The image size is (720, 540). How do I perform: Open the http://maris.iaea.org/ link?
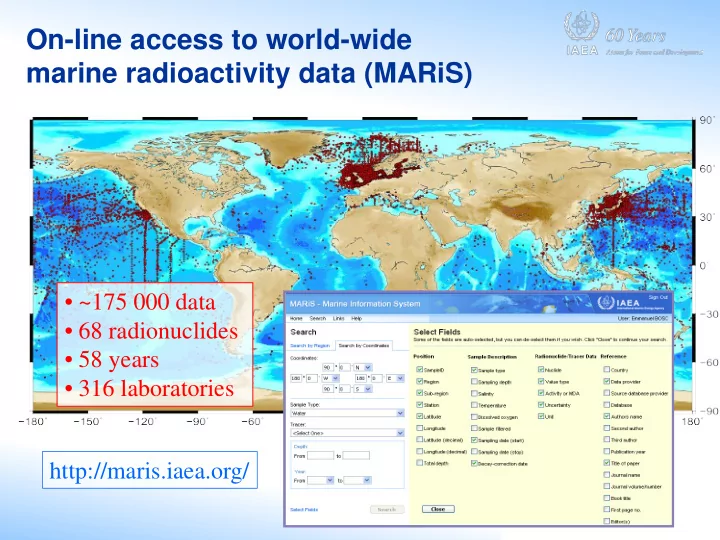pyautogui.click(x=150, y=471)
